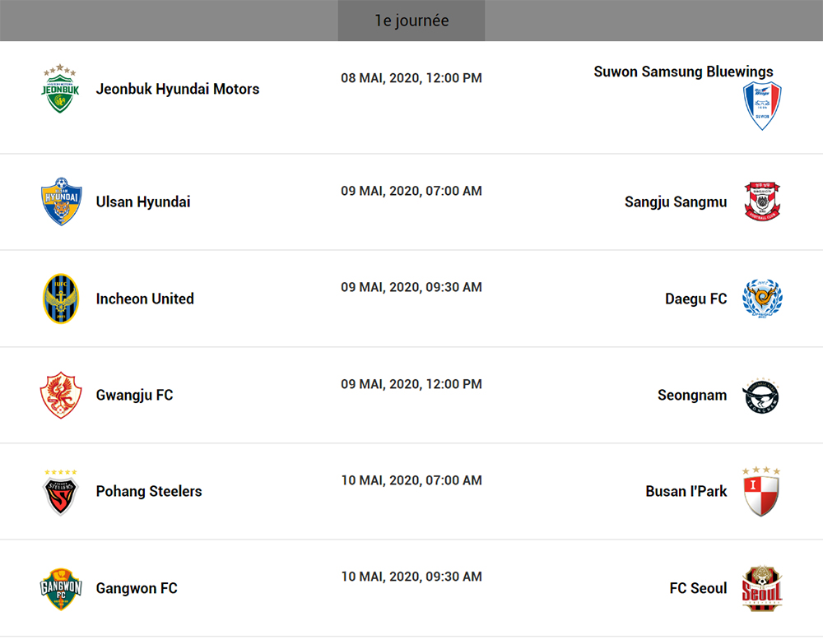The width and height of the screenshot is (823, 644).
Task: Click the 10 MAI 07:00 AM match time
Action: tap(411, 480)
